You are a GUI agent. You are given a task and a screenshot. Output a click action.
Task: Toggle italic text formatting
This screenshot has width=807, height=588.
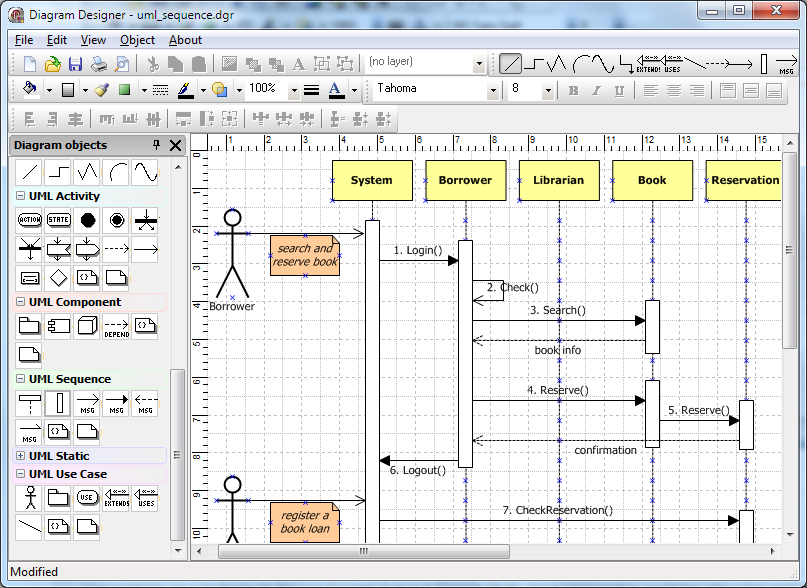tap(596, 90)
